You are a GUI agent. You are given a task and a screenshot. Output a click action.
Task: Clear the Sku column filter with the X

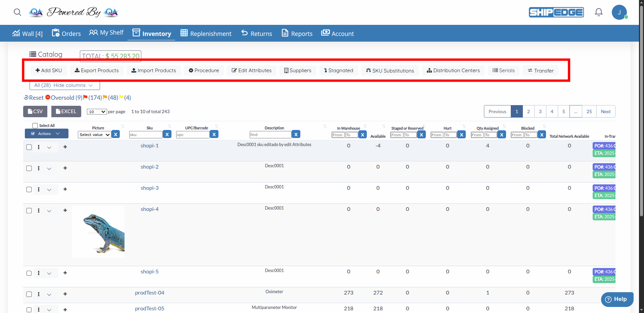pyautogui.click(x=167, y=134)
